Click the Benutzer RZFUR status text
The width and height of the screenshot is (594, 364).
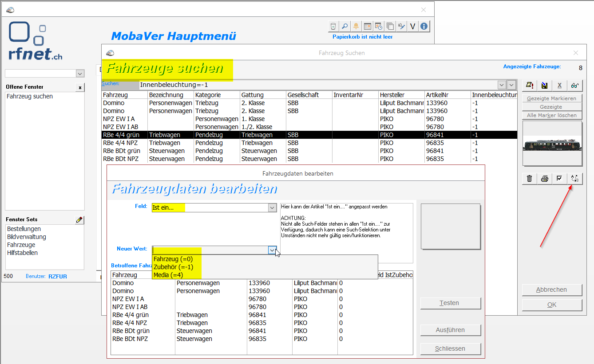point(46,276)
